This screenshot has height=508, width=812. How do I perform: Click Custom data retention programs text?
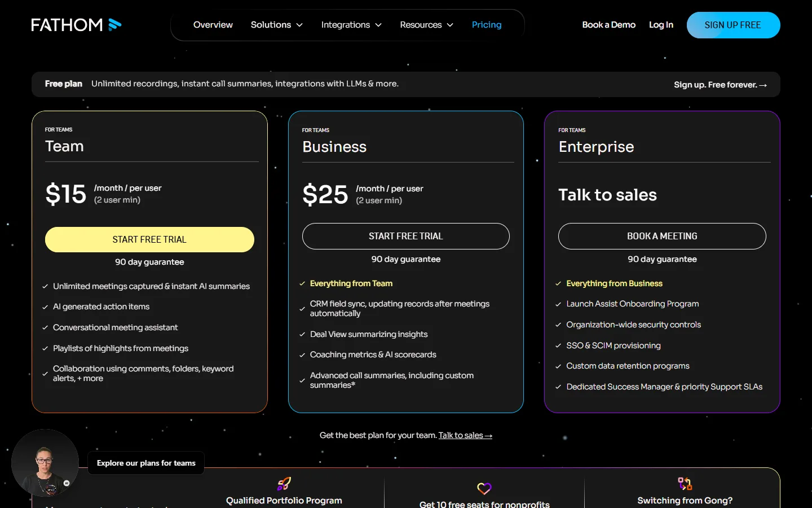628,366
